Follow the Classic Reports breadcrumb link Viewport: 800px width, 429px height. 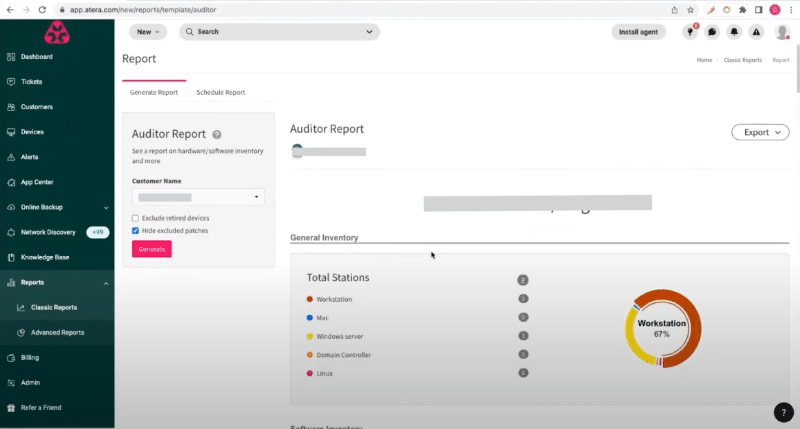click(742, 60)
